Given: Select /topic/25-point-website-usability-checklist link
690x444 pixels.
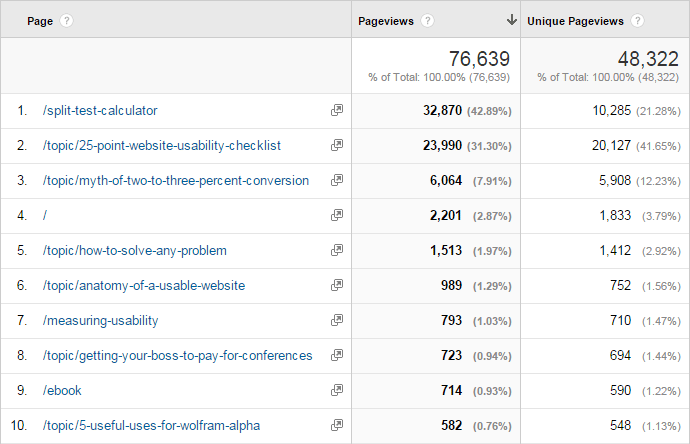Looking at the screenshot, I should [x=162, y=146].
